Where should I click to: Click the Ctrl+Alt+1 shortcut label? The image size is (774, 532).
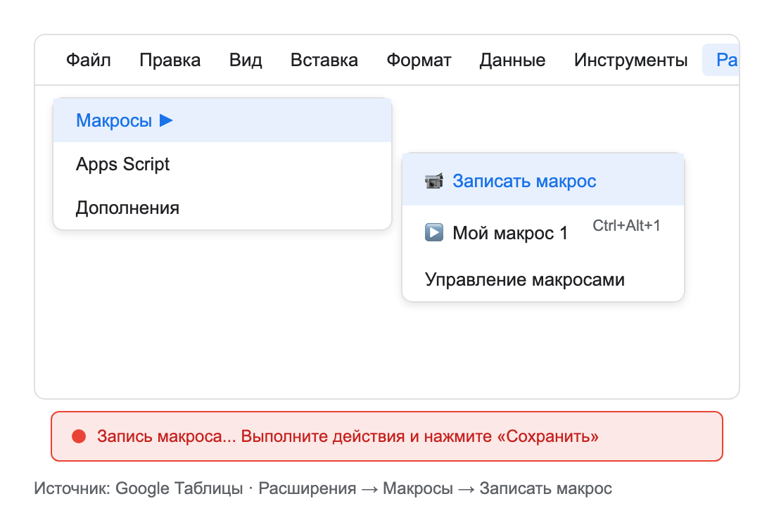click(626, 226)
